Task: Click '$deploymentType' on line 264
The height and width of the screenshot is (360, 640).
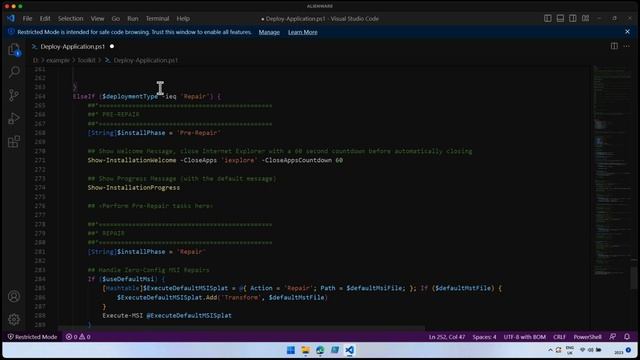Action: 130,96
